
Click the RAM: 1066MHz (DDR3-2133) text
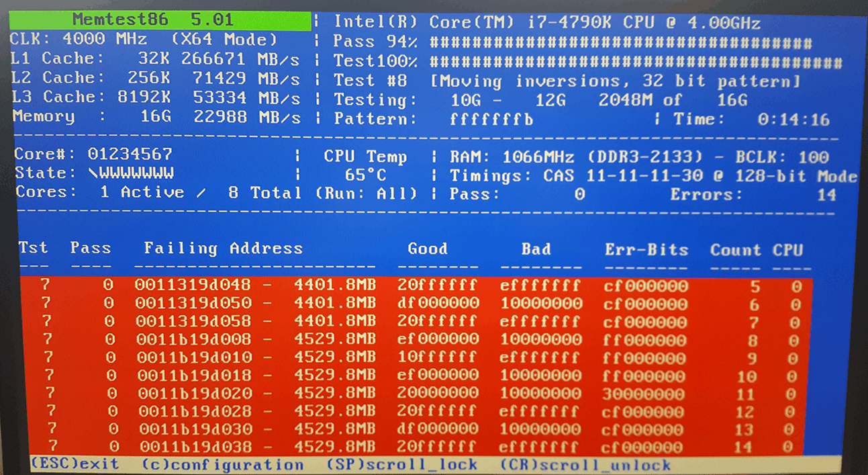(577, 158)
